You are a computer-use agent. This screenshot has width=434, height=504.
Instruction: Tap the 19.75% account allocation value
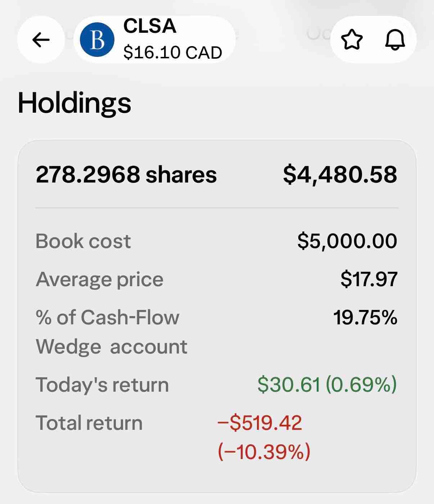365,318
